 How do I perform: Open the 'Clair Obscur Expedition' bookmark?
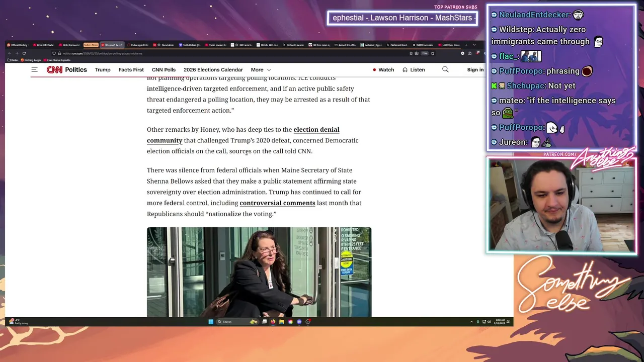tap(57, 60)
